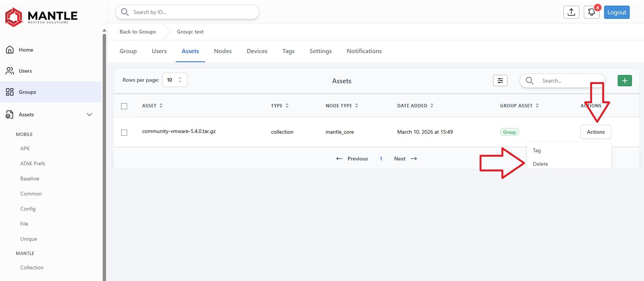The width and height of the screenshot is (644, 281).
Task: Open the Settings tab
Action: 320,51
